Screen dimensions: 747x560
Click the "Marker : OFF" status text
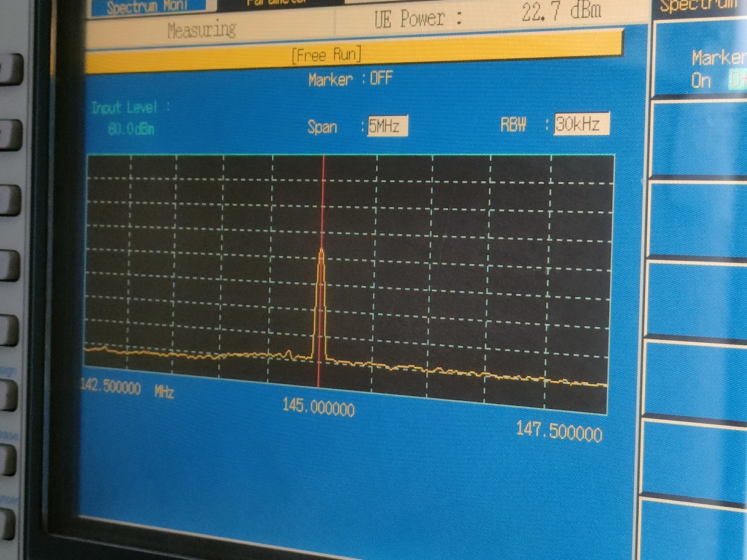click(x=350, y=79)
